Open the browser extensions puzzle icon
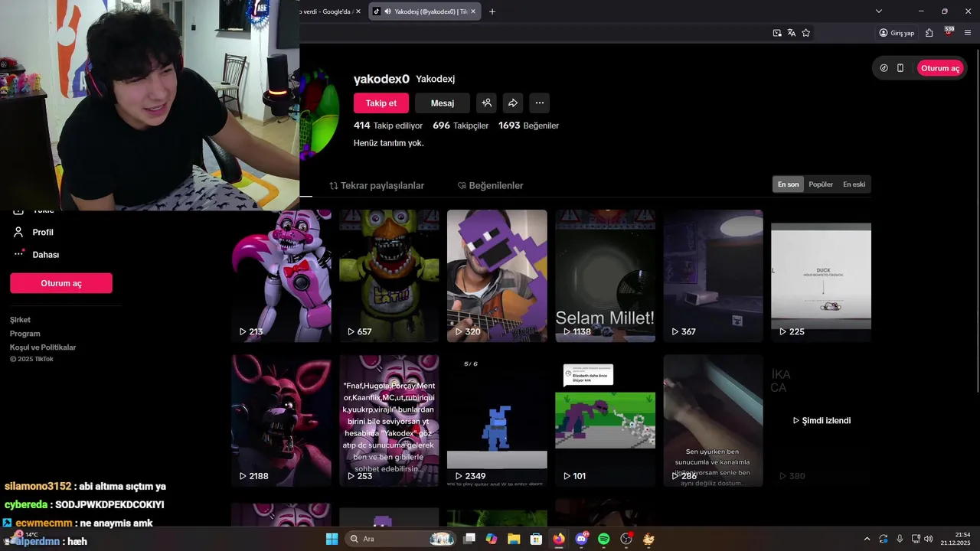Image resolution: width=980 pixels, height=551 pixels. 929,33
